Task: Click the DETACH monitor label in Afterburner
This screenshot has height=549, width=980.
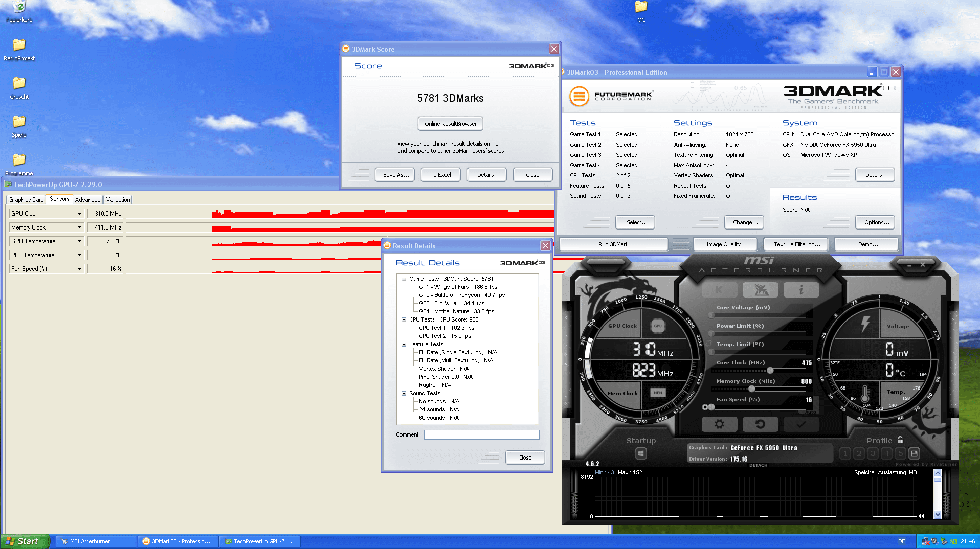Action: [758, 465]
